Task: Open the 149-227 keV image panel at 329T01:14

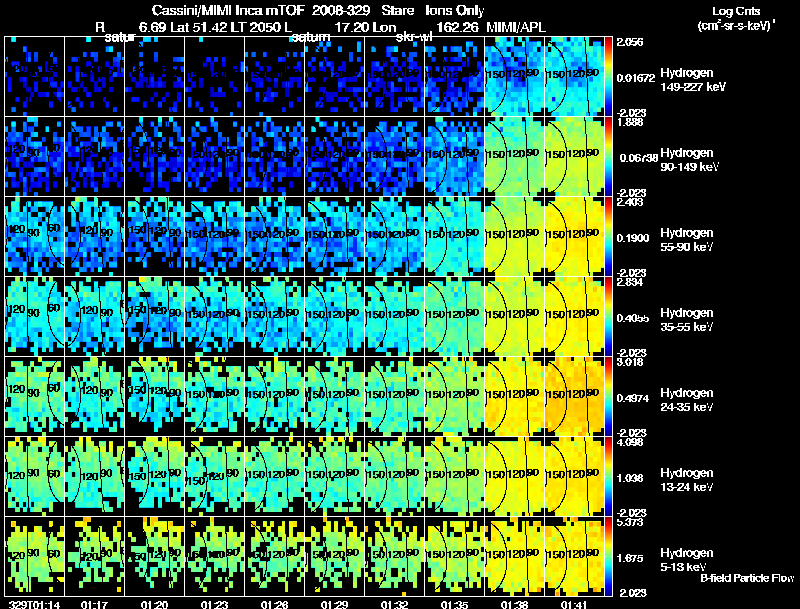Action: 35,77
